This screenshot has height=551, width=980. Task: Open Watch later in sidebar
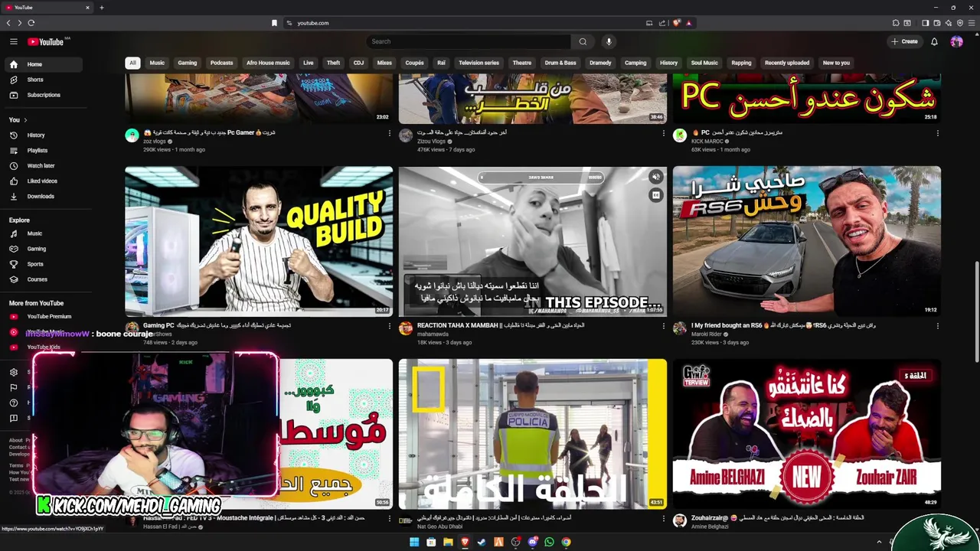click(42, 166)
